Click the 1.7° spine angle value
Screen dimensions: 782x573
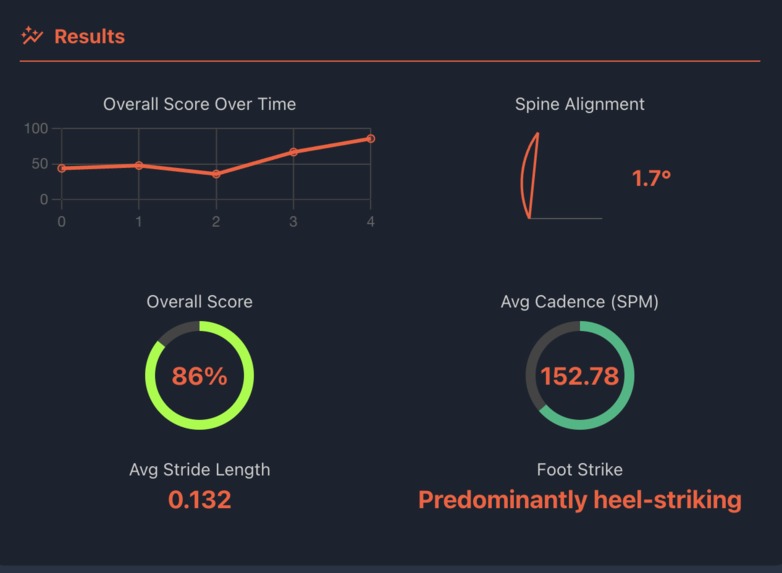pyautogui.click(x=651, y=179)
